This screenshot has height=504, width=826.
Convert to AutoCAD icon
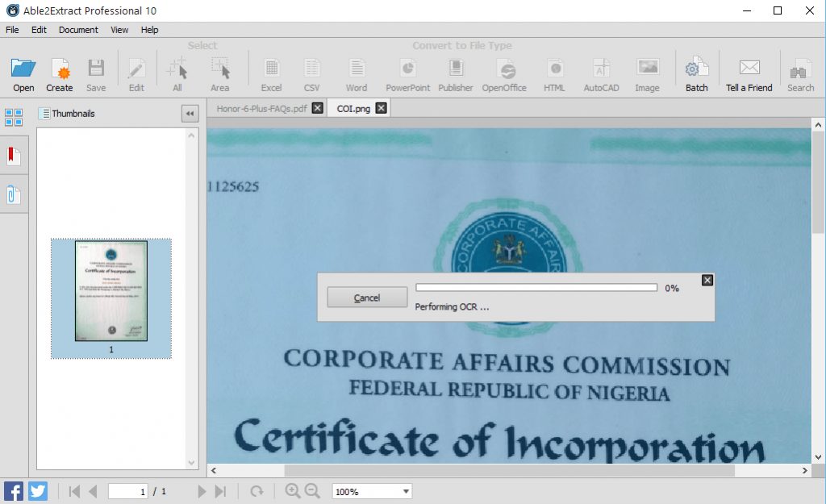click(601, 69)
